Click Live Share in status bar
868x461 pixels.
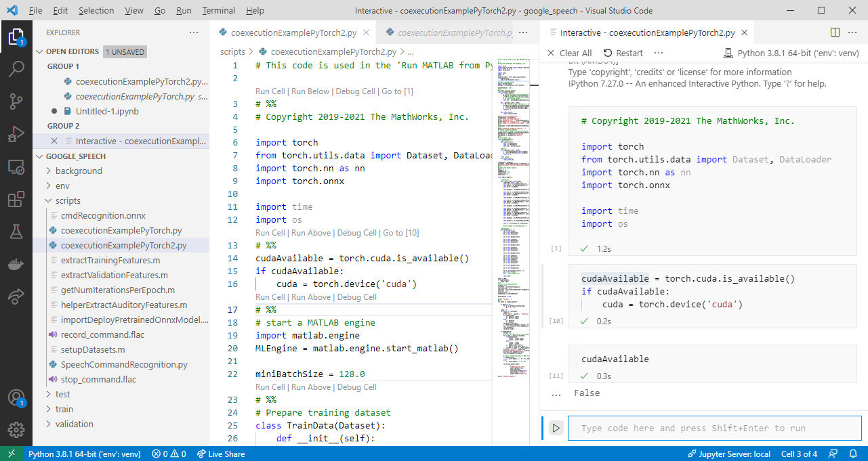pyautogui.click(x=221, y=454)
